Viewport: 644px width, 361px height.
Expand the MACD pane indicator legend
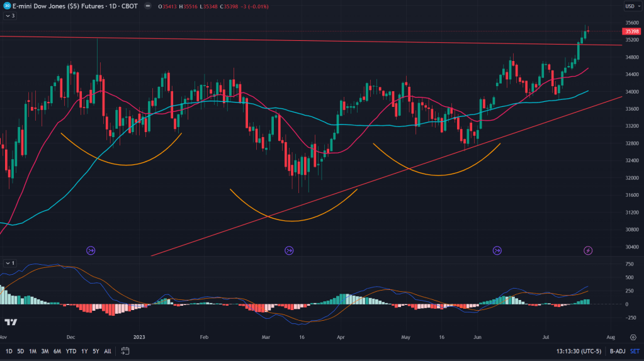pyautogui.click(x=9, y=263)
